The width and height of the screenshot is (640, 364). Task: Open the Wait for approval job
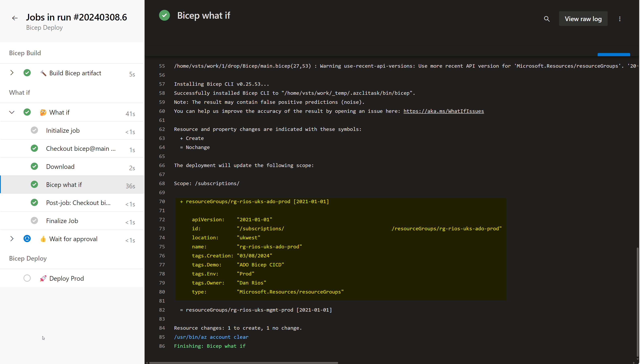(x=72, y=239)
